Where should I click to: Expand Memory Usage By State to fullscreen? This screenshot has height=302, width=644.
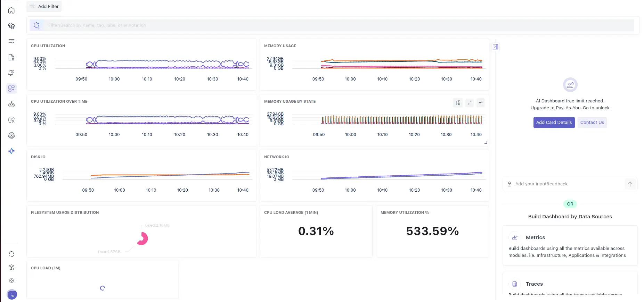(469, 103)
